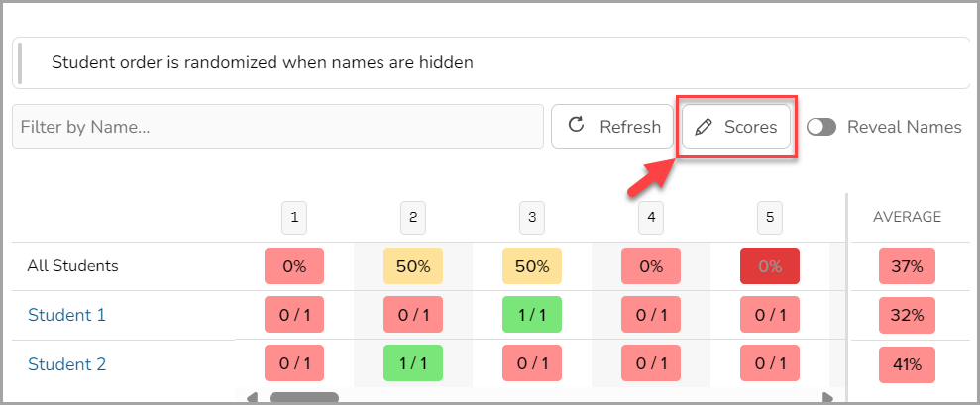Click Student 2's green 1/1 score cell
980x405 pixels.
click(413, 363)
